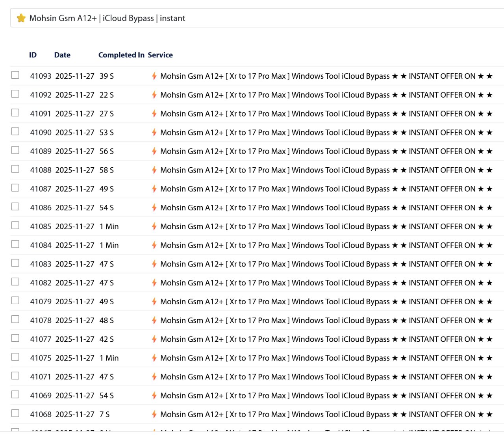This screenshot has height=435, width=504.
Task: Click the lightning icon beside order 41071
Action: coord(154,377)
